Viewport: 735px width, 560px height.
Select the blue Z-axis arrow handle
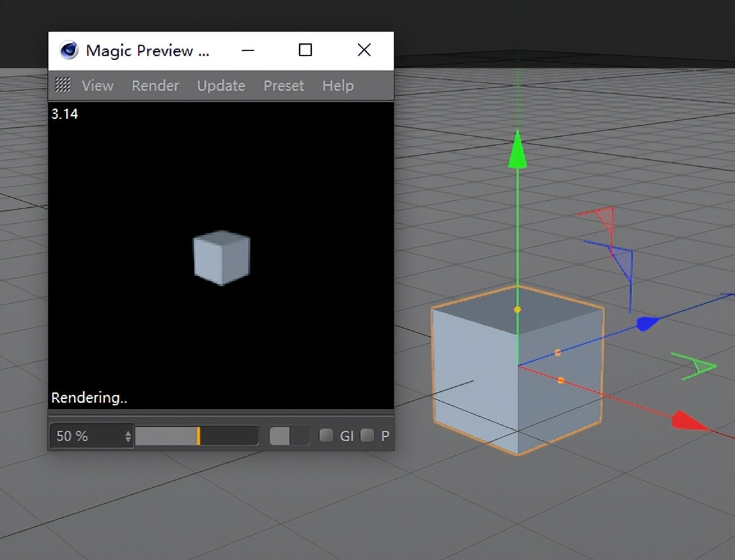647,324
